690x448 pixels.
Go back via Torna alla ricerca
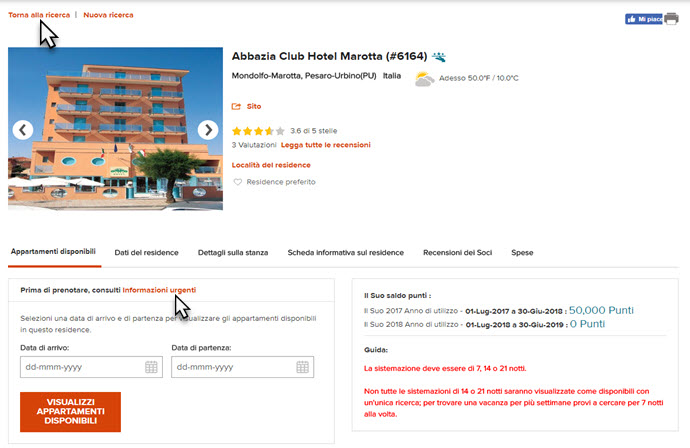(x=39, y=15)
